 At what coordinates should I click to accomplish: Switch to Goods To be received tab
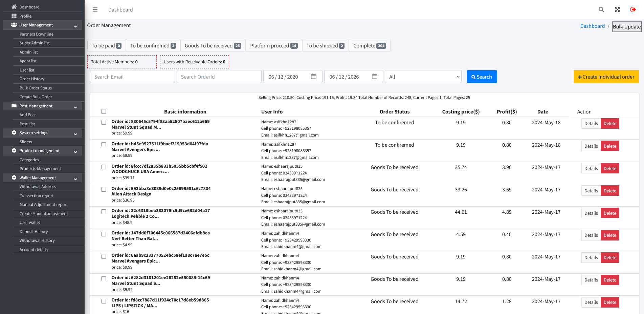pyautogui.click(x=213, y=46)
